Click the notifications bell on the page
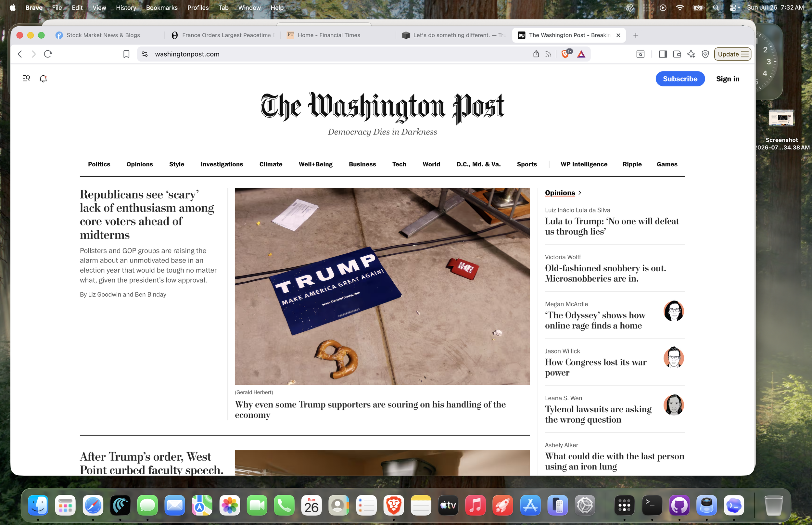This screenshot has height=525, width=812. tap(43, 78)
